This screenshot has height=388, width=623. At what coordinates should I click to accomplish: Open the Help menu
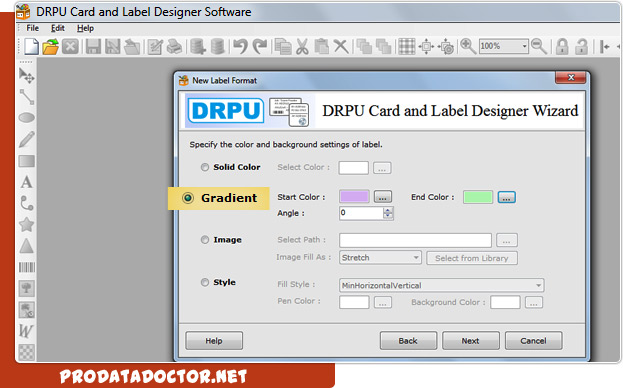(x=85, y=28)
